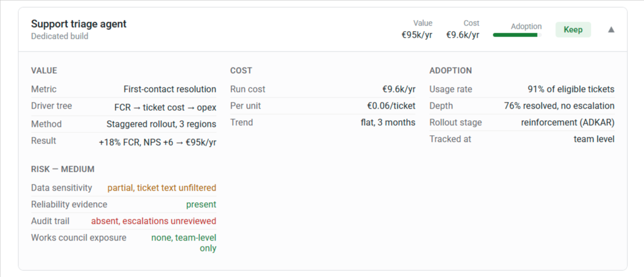The image size is (644, 277).
Task: Click the Depth label
Action: coord(441,106)
